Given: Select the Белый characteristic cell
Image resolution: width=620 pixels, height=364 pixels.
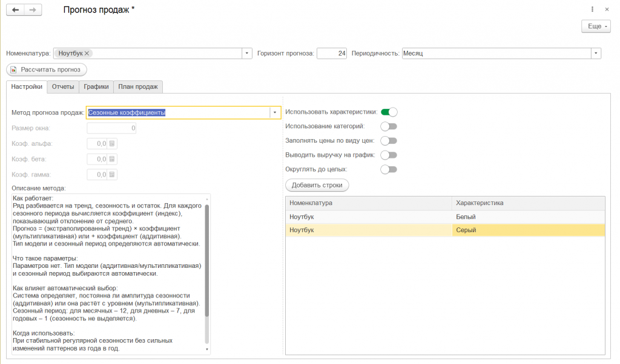Looking at the screenshot, I should (528, 216).
